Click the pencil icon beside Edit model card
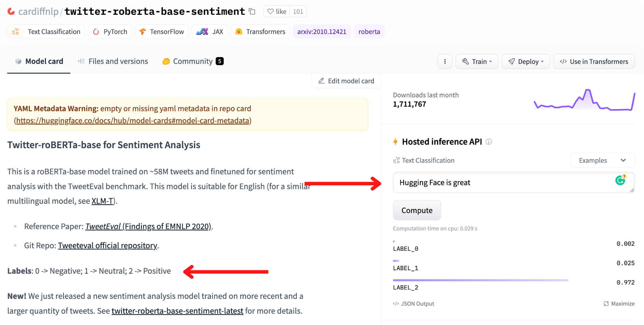644x325 pixels. coord(321,81)
